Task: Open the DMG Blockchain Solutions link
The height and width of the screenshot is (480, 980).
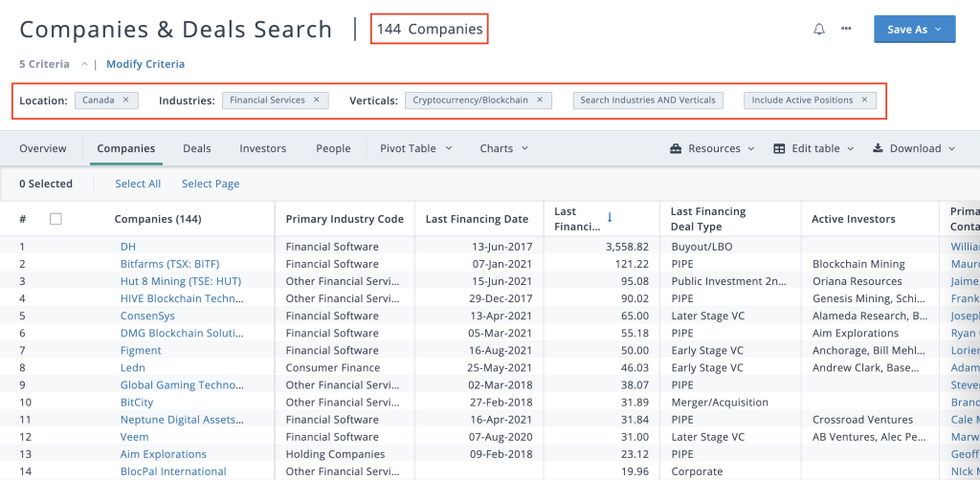Action: click(x=182, y=334)
